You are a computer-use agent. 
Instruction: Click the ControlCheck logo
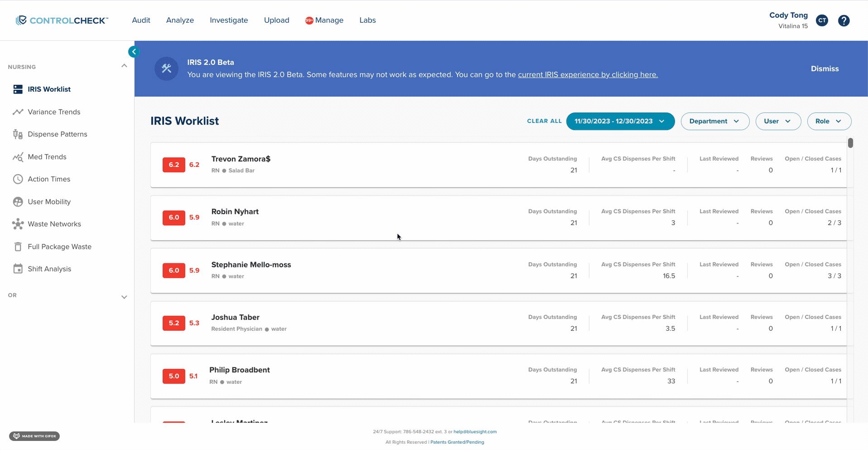(x=62, y=20)
